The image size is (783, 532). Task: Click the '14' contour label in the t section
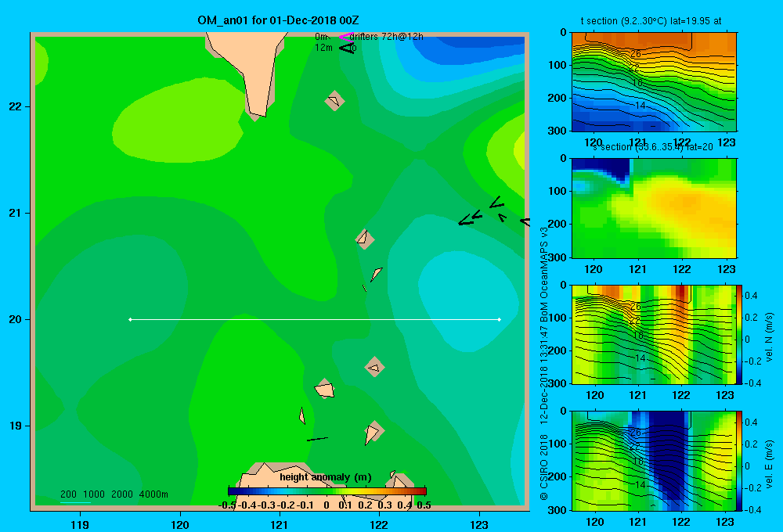coord(640,106)
